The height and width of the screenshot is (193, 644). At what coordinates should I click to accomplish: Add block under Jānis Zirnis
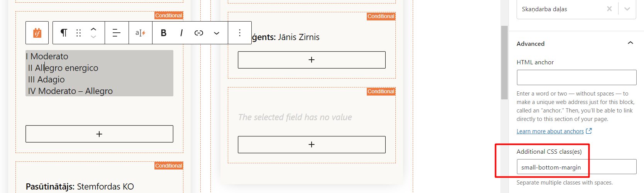(x=312, y=60)
